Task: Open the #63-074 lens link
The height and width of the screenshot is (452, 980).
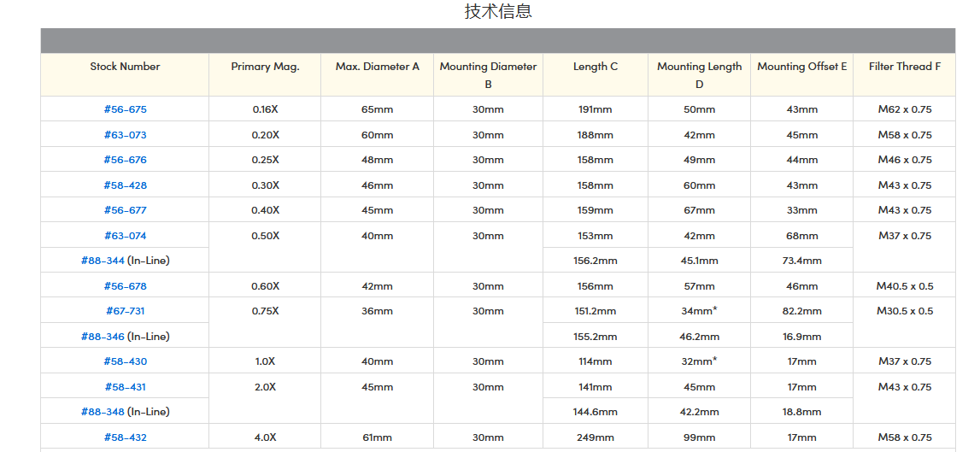Action: 125,236
